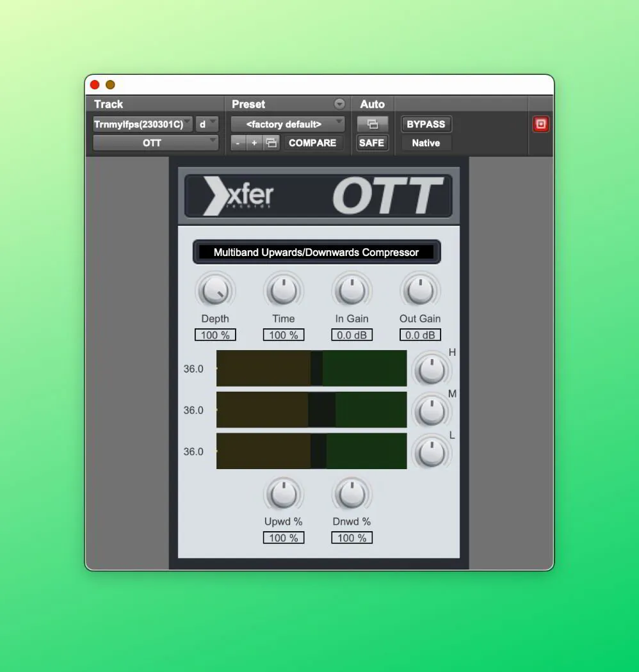Screen dimensions: 639x672
Task: Click the Depth 100 % value field
Action: pos(215,335)
